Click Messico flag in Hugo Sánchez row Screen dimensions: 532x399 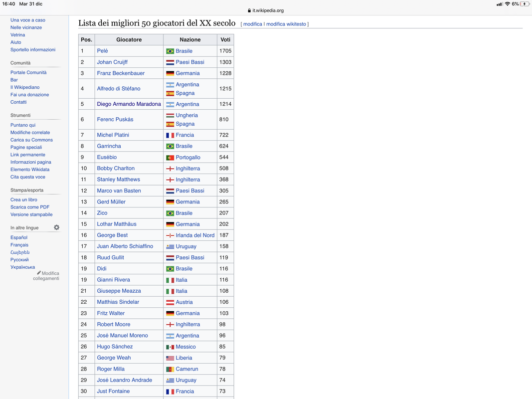(x=170, y=347)
